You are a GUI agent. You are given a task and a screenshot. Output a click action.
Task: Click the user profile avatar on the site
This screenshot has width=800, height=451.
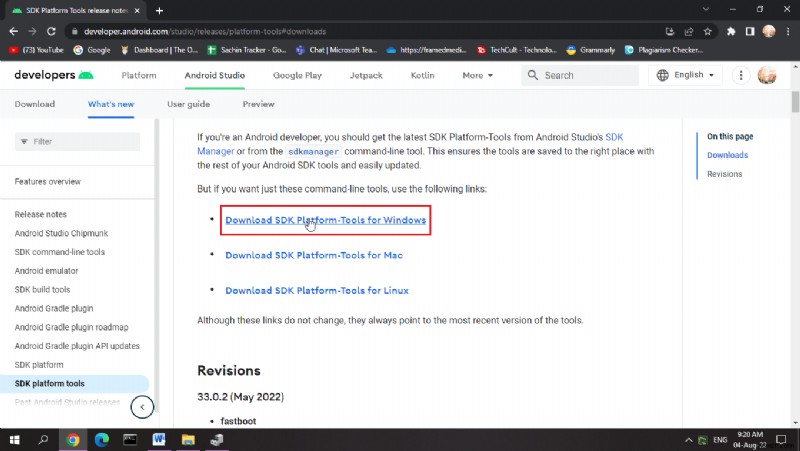[x=767, y=75]
